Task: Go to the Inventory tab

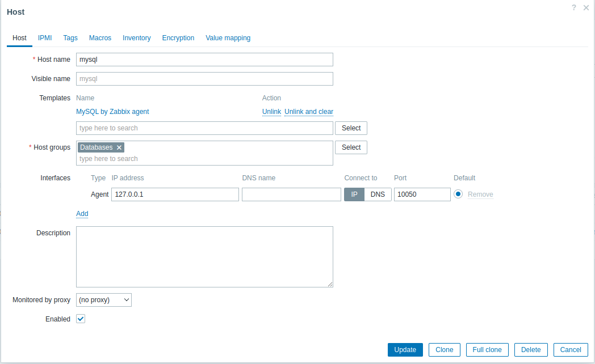Action: click(137, 38)
